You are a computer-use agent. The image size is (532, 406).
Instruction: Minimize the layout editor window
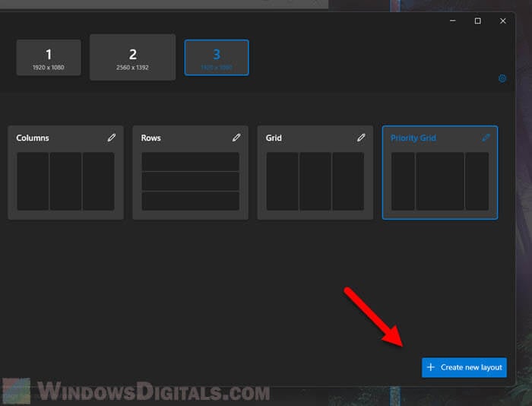point(453,21)
